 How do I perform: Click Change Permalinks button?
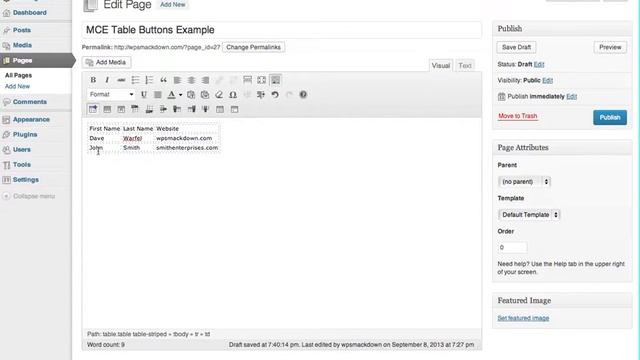click(x=253, y=47)
